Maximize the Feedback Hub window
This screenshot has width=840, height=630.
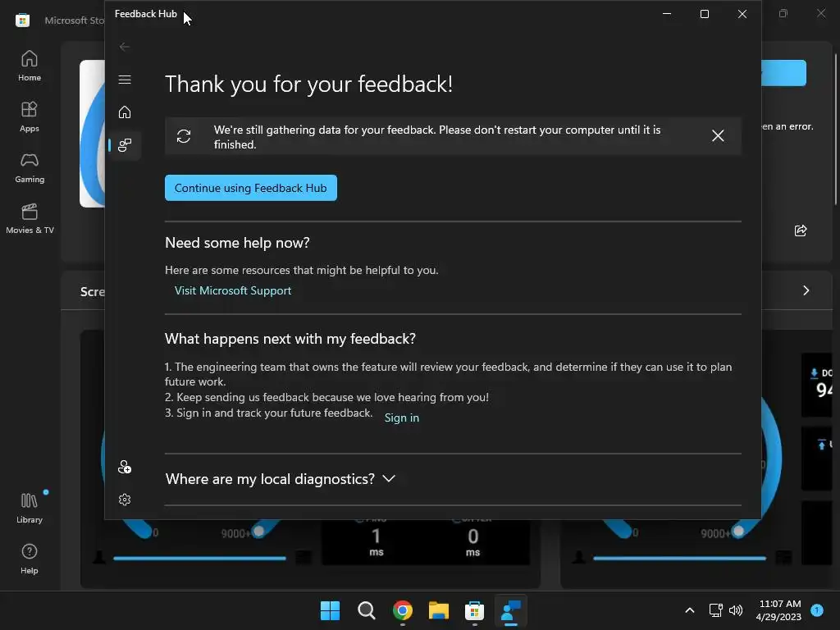(705, 14)
